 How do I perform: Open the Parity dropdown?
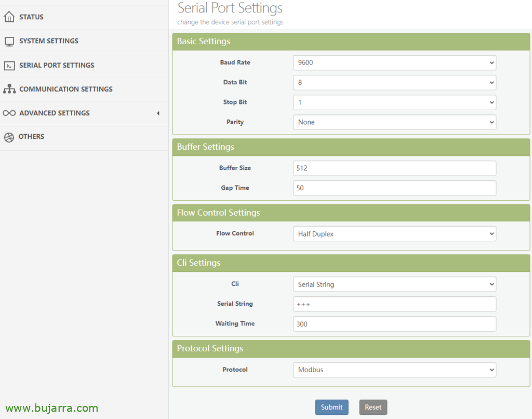[x=394, y=122]
